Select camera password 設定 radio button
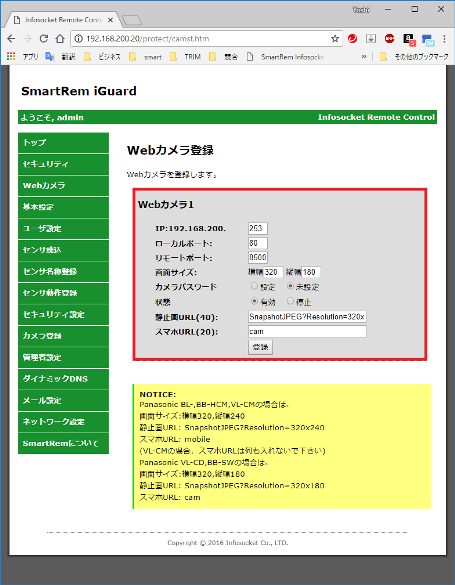 254,286
